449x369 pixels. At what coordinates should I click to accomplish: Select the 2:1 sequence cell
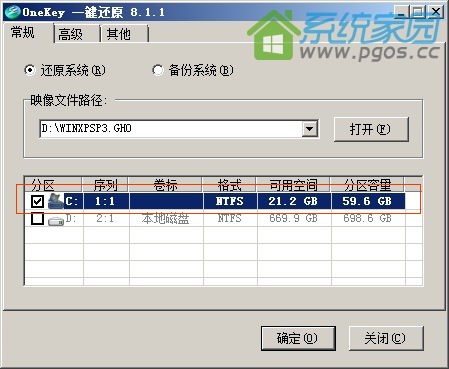click(106, 219)
